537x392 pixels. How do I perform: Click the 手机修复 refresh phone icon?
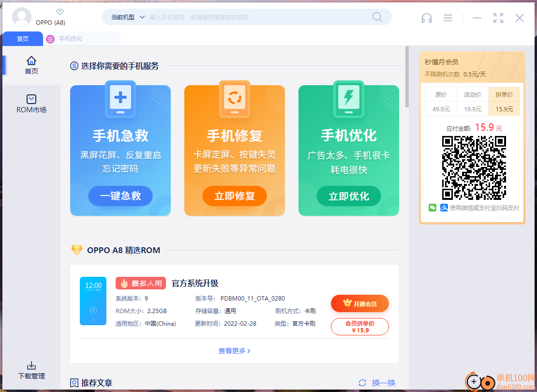(235, 99)
